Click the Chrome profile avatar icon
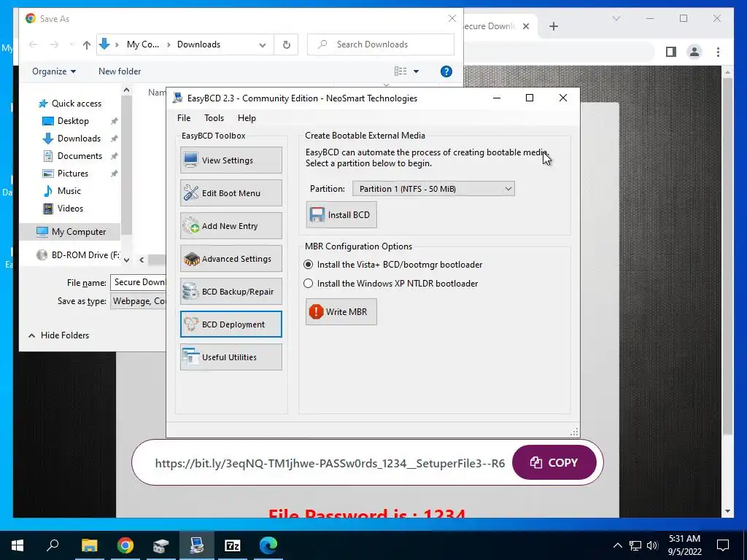The width and height of the screenshot is (747, 560). coord(694,52)
